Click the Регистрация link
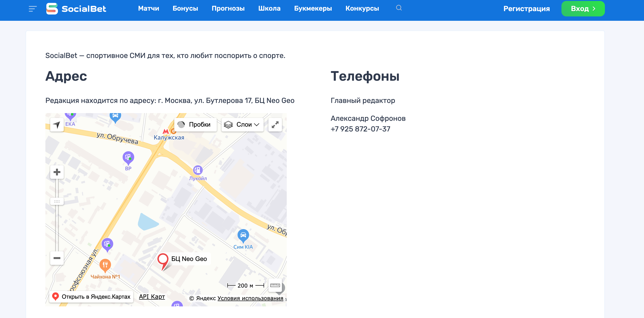 (x=526, y=9)
